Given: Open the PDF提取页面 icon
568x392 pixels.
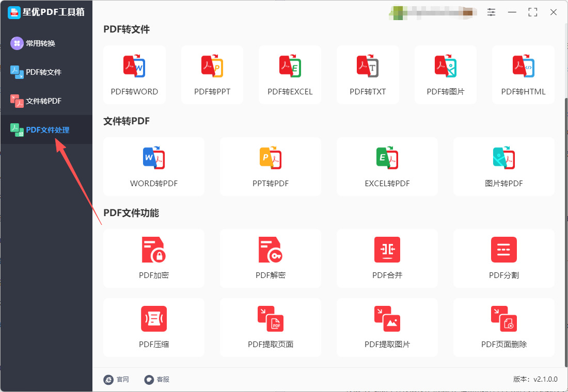Looking at the screenshot, I should coord(271,319).
